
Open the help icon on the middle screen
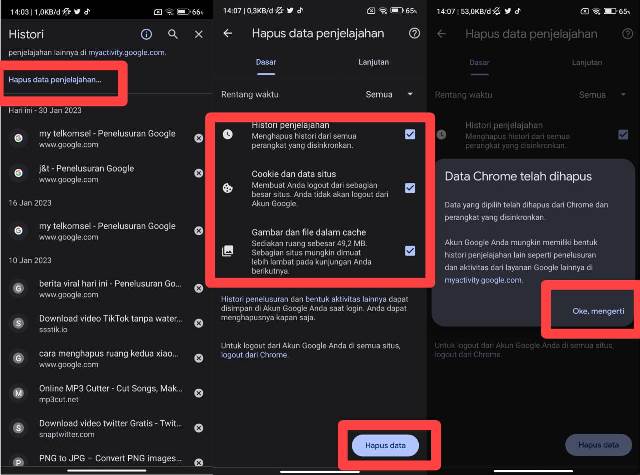point(414,33)
